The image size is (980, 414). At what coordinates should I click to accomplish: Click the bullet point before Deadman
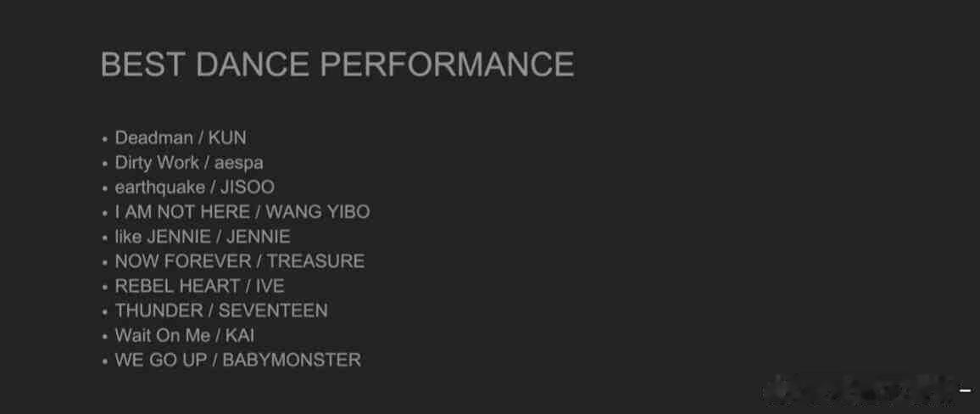coord(105,138)
